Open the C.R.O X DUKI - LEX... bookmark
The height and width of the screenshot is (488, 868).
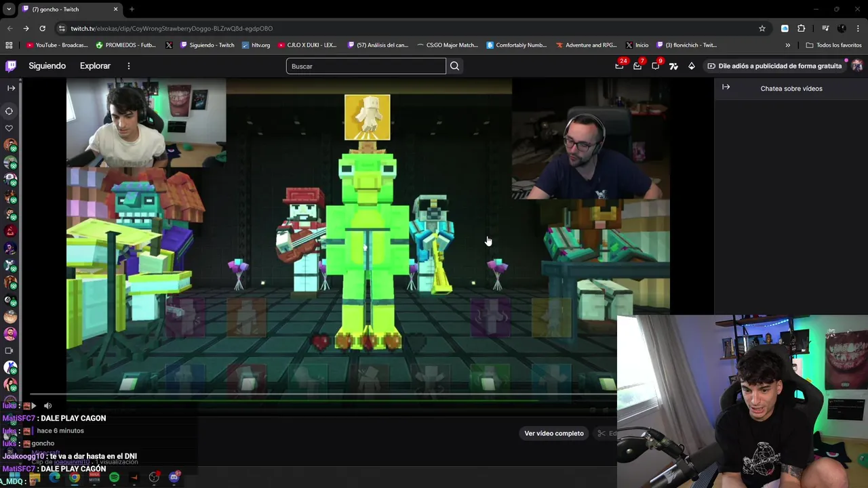[x=307, y=45]
